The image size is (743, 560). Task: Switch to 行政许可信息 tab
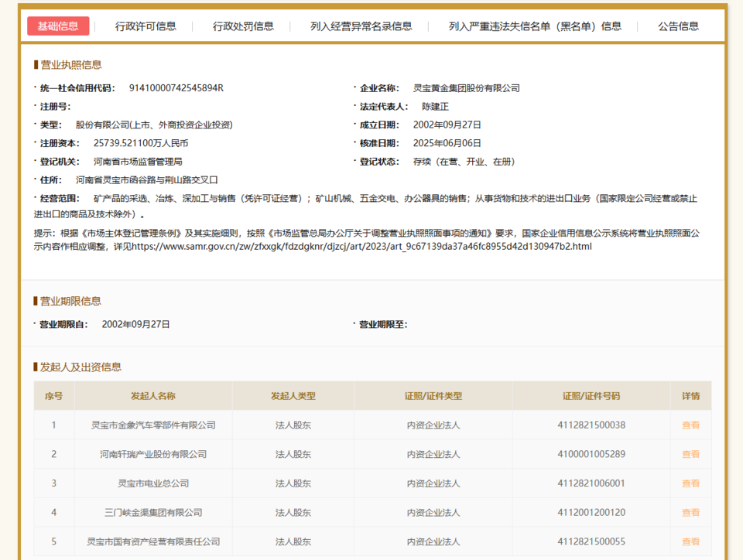pos(146,26)
